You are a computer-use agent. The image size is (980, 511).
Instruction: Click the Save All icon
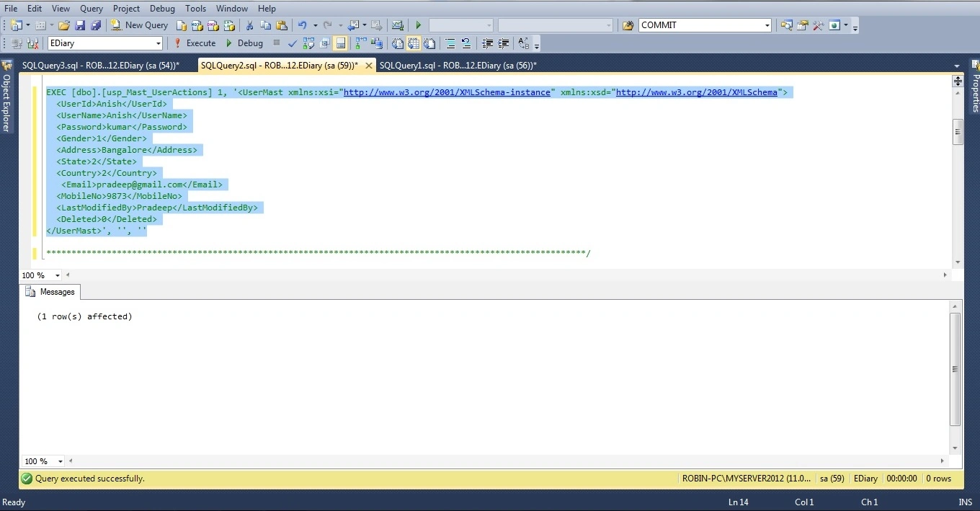click(95, 25)
